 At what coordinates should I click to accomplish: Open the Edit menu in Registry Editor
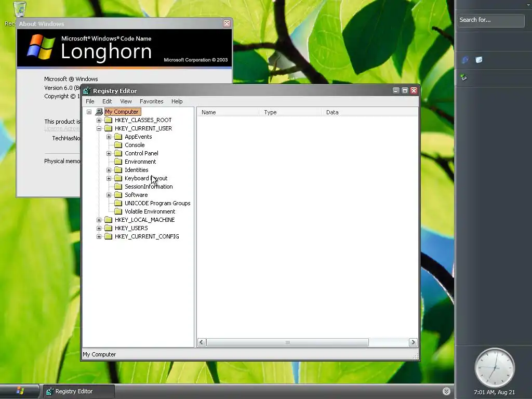tap(107, 101)
